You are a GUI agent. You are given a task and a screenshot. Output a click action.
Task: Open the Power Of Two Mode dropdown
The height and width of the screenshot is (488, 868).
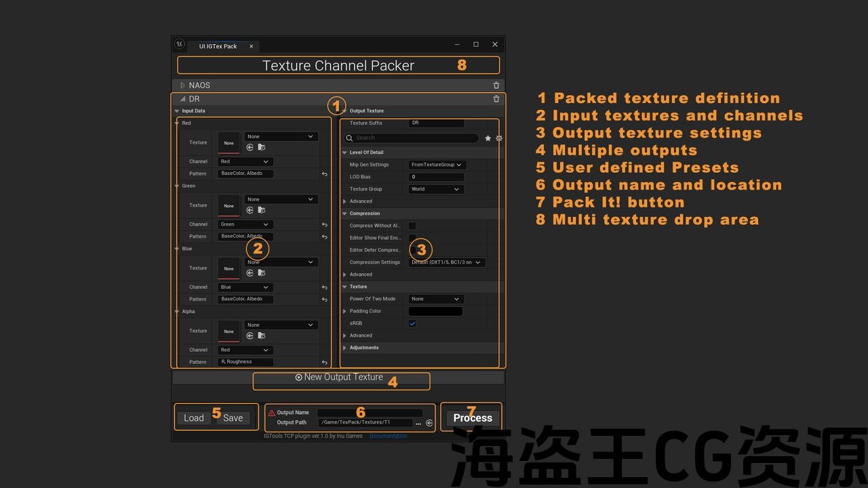[437, 299]
